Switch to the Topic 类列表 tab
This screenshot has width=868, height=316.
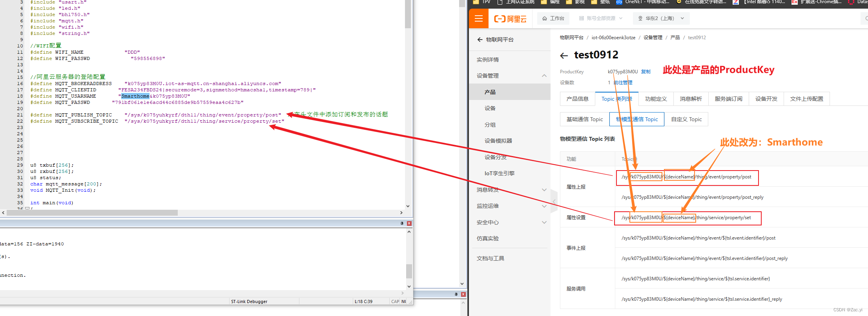(616, 99)
